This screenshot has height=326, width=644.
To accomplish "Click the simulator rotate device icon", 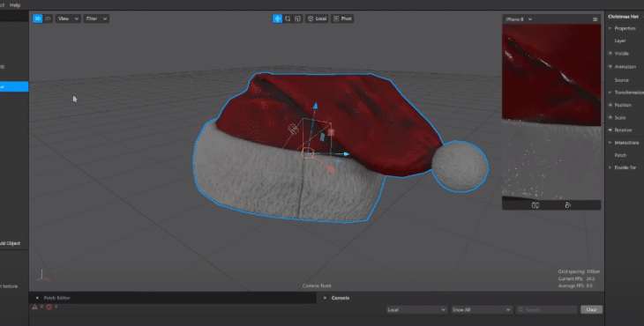I will (x=567, y=205).
